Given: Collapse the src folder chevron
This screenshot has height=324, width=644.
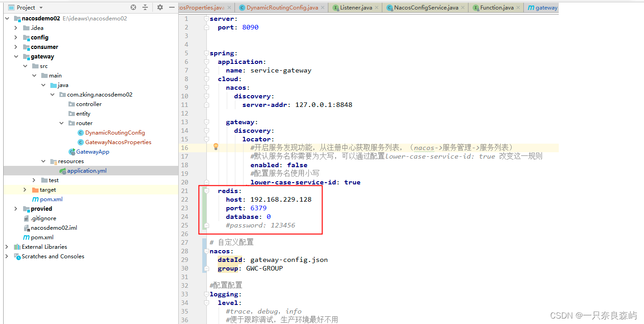Looking at the screenshot, I should (x=25, y=66).
